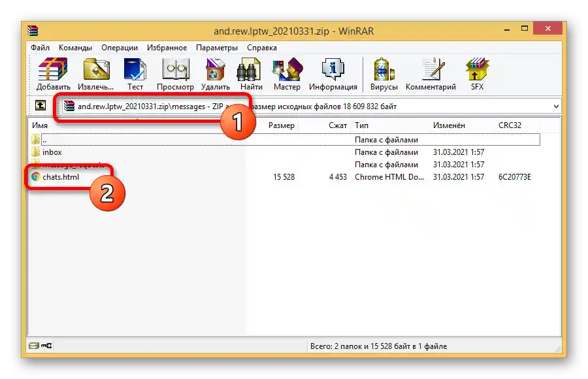Click the 15 528 size value
The image size is (588, 379).
tap(284, 176)
